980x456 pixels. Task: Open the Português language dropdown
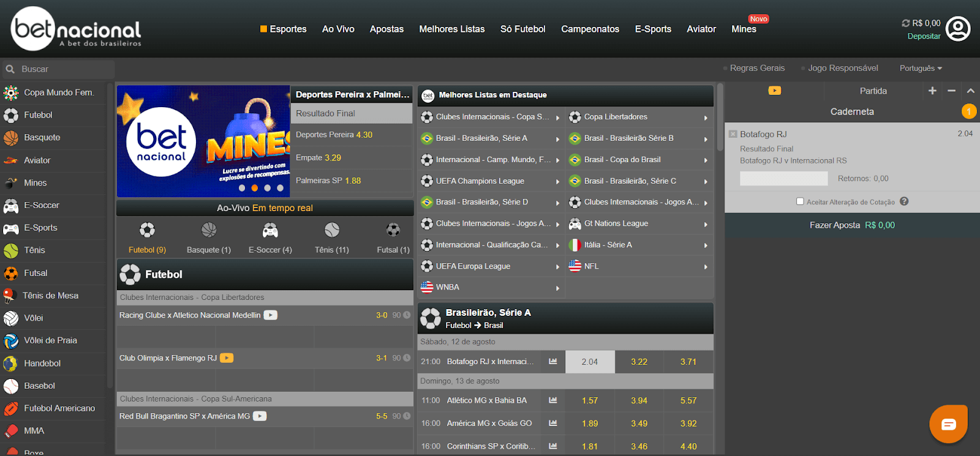[x=921, y=69]
